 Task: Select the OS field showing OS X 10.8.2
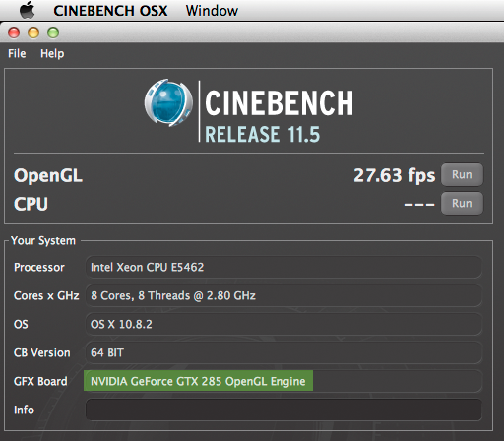point(283,324)
